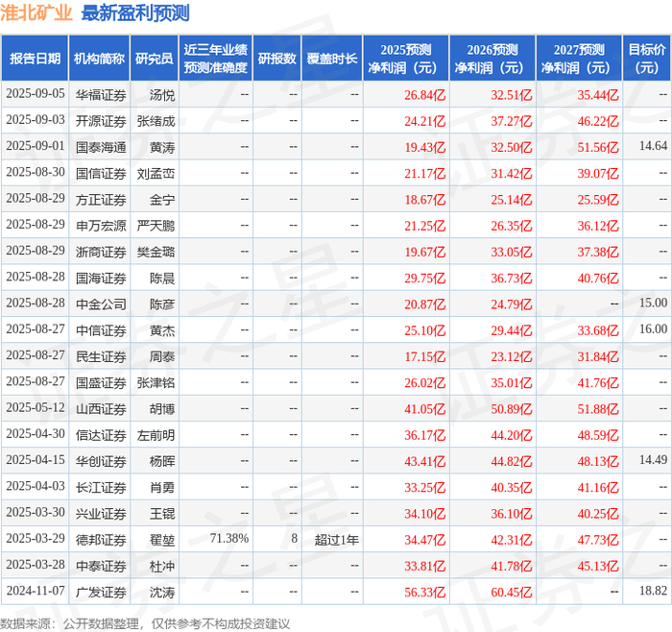This screenshot has width=672, height=632.
Task: Select the 机构简称 column header
Action: click(99, 59)
